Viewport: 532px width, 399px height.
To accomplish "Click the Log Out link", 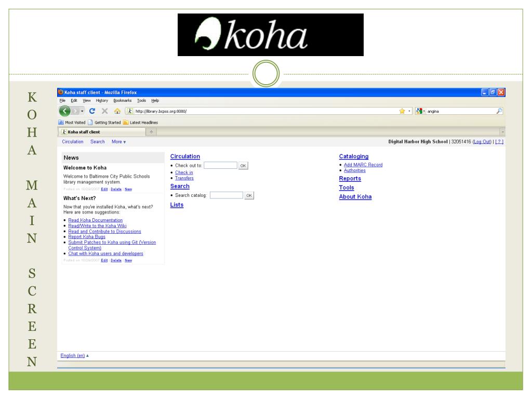I will click(x=482, y=142).
